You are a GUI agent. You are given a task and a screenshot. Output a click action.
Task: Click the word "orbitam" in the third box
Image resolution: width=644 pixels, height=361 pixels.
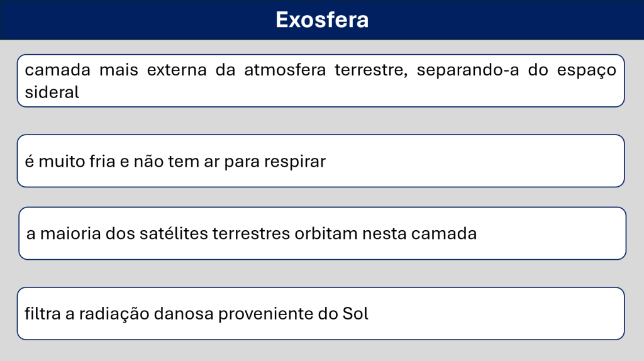322,234
